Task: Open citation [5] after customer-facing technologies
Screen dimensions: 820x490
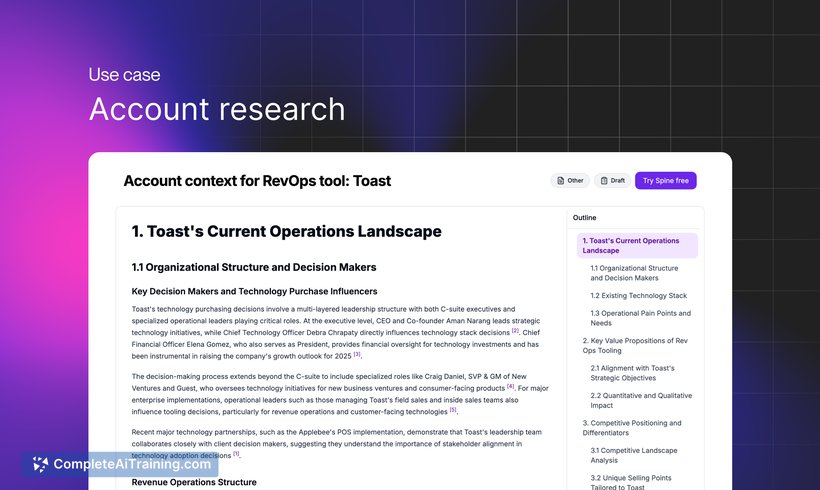Action: click(453, 411)
